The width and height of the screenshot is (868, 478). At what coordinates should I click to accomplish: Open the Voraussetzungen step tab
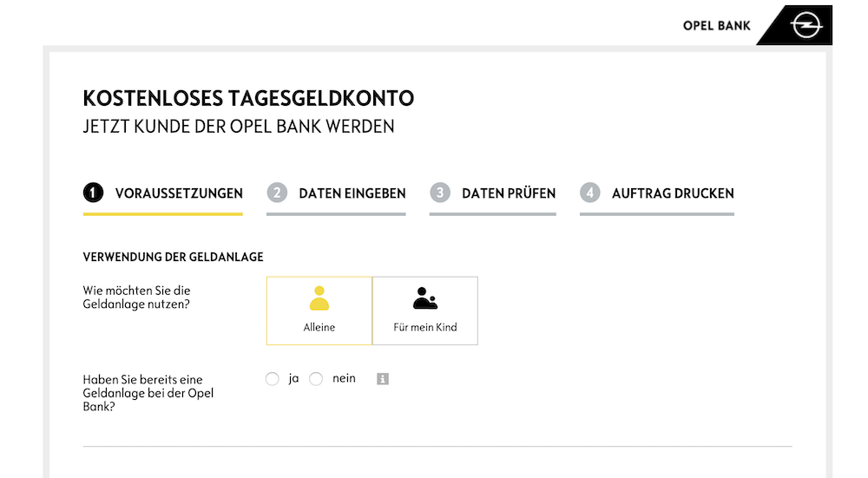163,198
